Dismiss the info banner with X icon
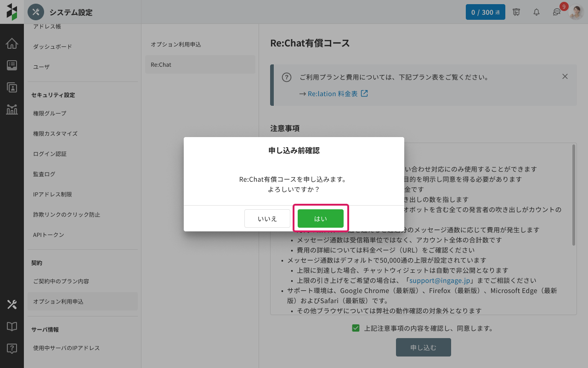This screenshot has width=588, height=368. (x=565, y=76)
